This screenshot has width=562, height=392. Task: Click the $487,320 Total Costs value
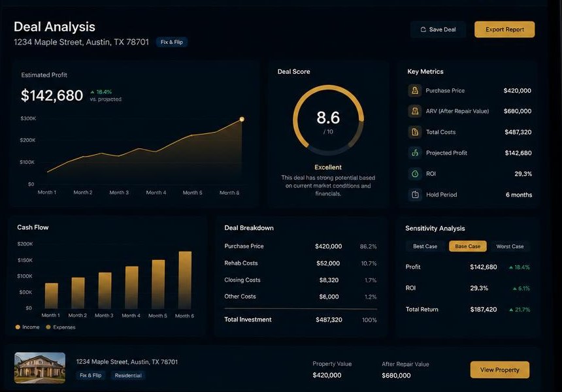tap(518, 132)
